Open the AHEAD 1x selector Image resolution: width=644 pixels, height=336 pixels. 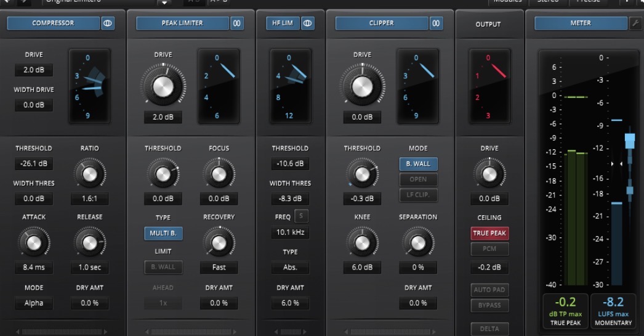(163, 303)
